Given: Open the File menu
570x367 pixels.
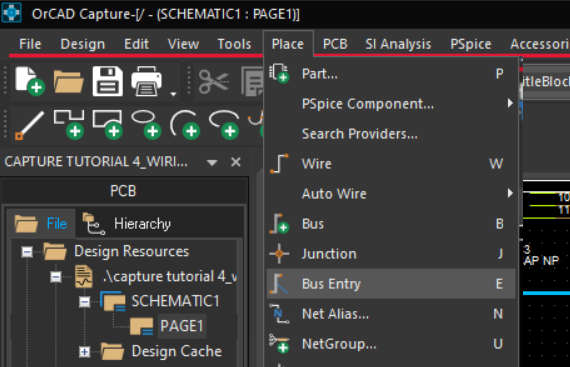Looking at the screenshot, I should click(30, 44).
